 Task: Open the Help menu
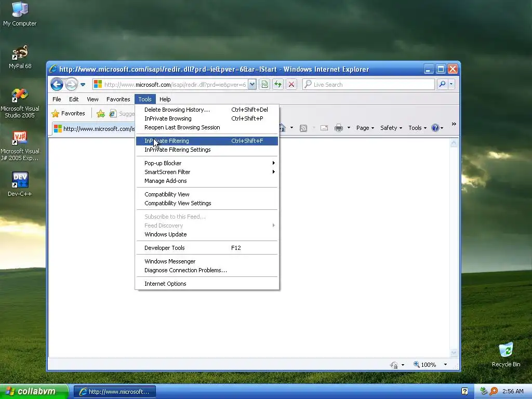165,99
